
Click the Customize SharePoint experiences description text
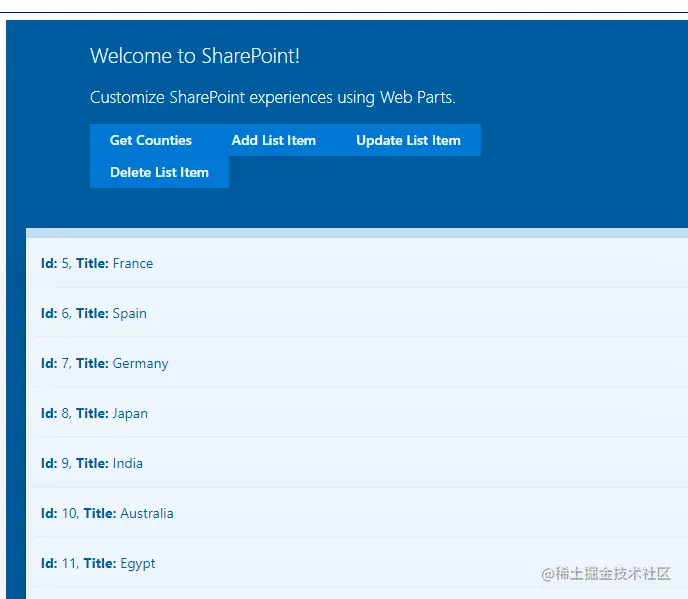pos(272,97)
